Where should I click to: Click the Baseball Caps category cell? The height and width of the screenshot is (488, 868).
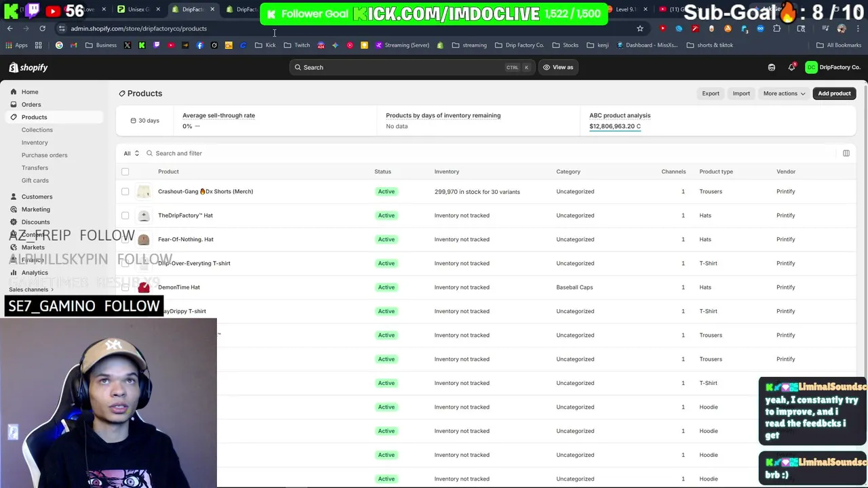pos(574,287)
